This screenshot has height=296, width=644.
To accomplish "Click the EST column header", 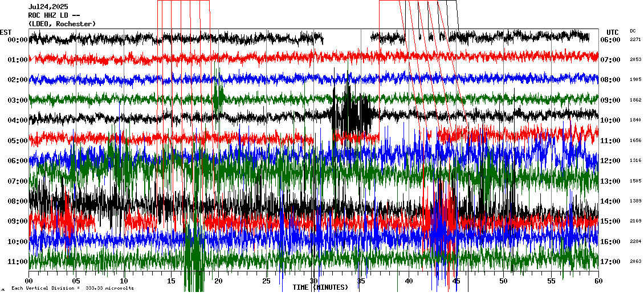I will tap(6, 32).
